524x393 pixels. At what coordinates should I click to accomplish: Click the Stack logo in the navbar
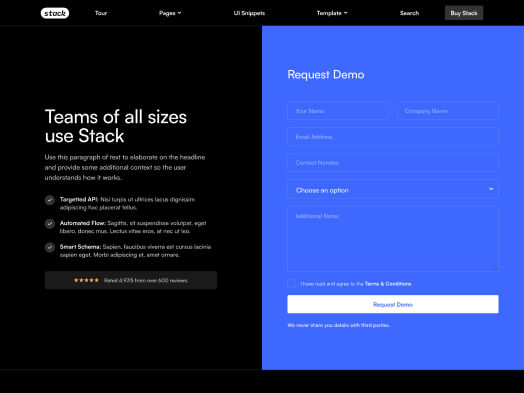point(55,13)
